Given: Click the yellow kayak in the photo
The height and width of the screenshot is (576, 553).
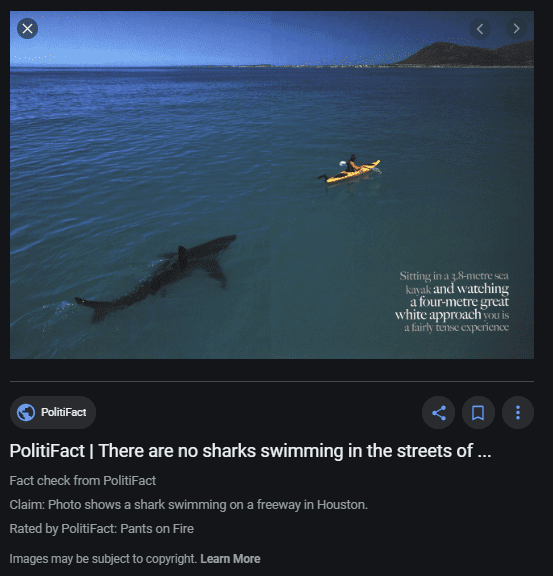Looking at the screenshot, I should click(x=351, y=171).
